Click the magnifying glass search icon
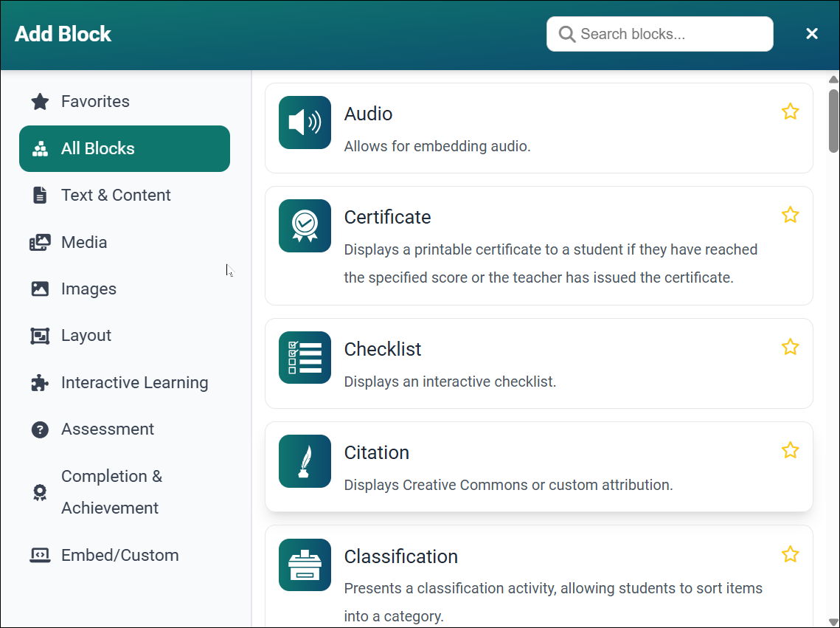Screen dimensions: 840x628 (567, 34)
